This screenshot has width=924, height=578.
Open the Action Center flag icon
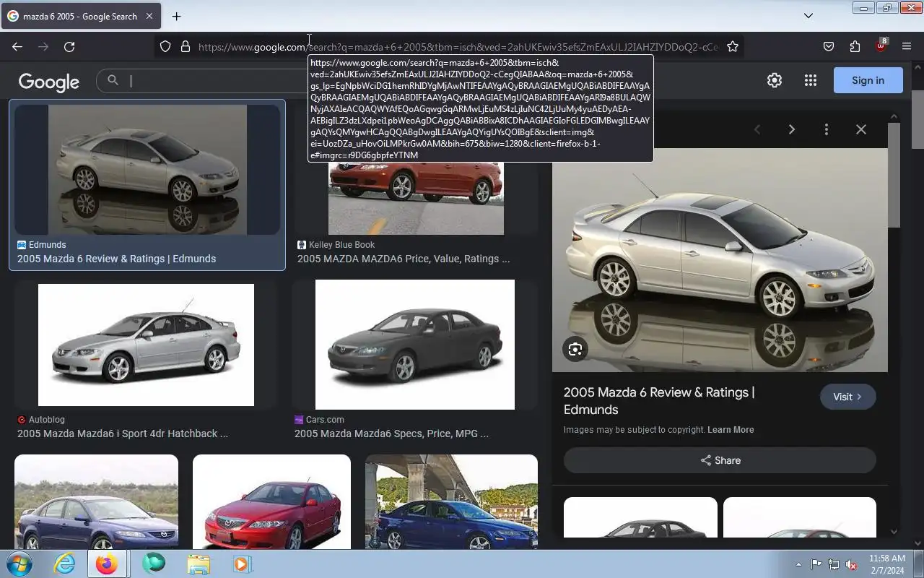(x=816, y=564)
